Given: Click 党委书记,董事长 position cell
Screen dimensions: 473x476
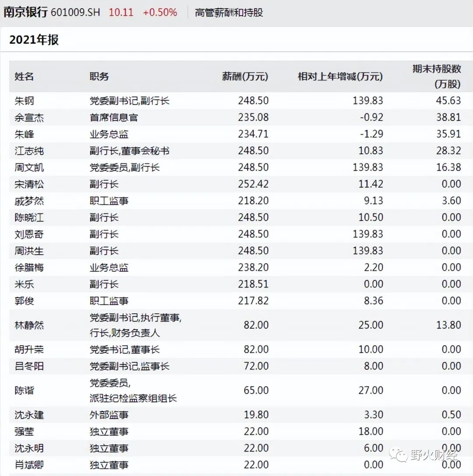Looking at the screenshot, I should coord(125,350).
